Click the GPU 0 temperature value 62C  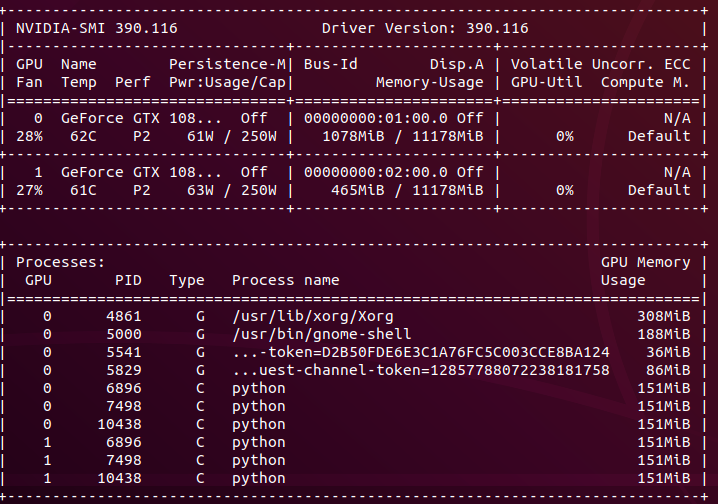click(83, 136)
